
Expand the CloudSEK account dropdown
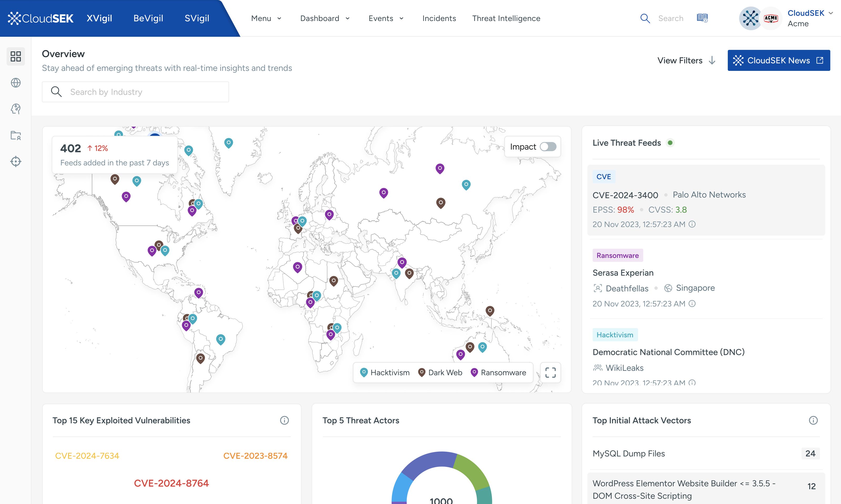tap(831, 13)
